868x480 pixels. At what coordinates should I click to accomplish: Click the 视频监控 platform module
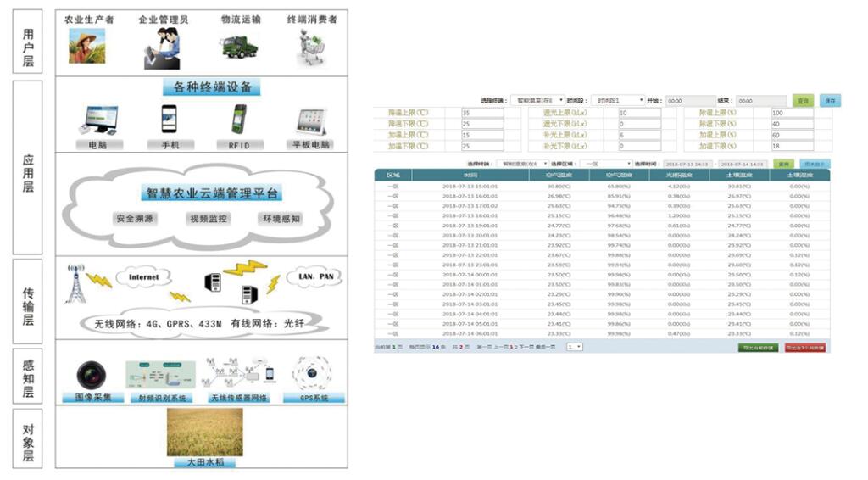click(x=208, y=219)
